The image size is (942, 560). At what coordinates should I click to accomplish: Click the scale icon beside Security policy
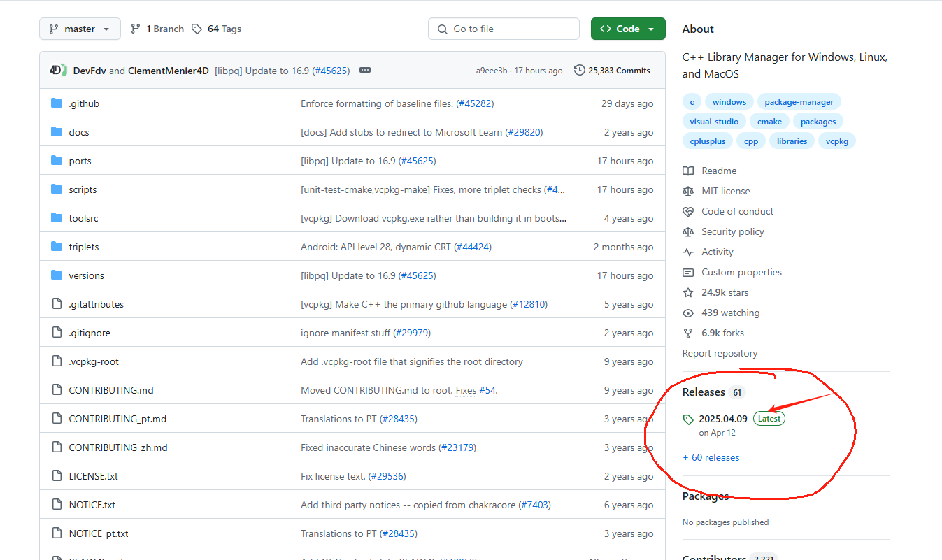pyautogui.click(x=688, y=231)
